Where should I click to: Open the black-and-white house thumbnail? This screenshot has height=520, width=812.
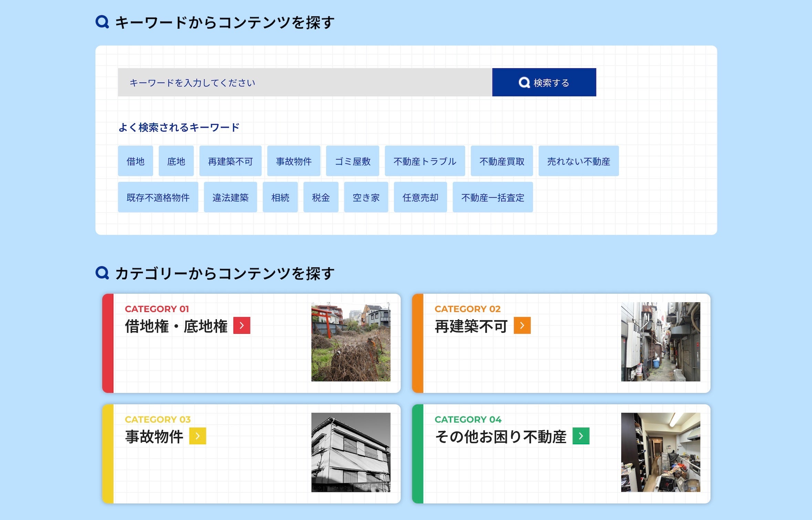click(351, 452)
